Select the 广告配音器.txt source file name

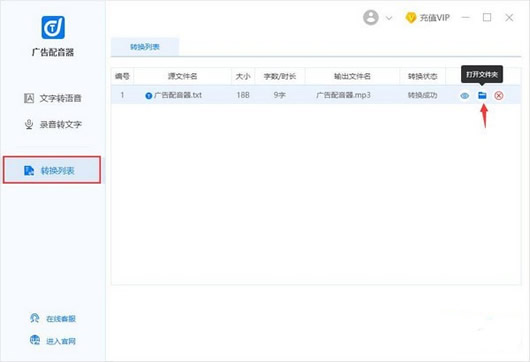pos(178,95)
